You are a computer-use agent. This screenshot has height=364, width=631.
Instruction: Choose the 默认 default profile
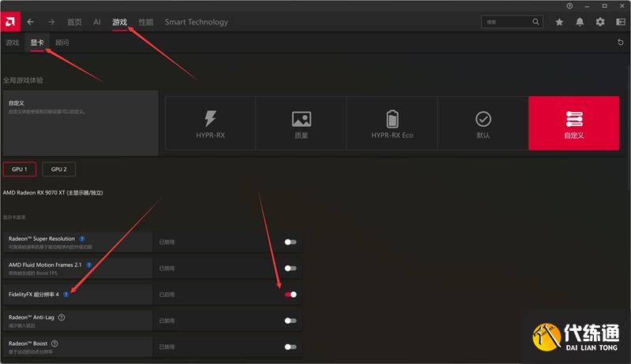pos(483,124)
